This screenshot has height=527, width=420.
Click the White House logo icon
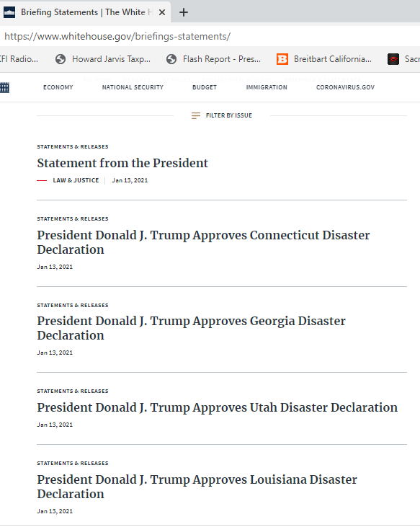(4, 87)
